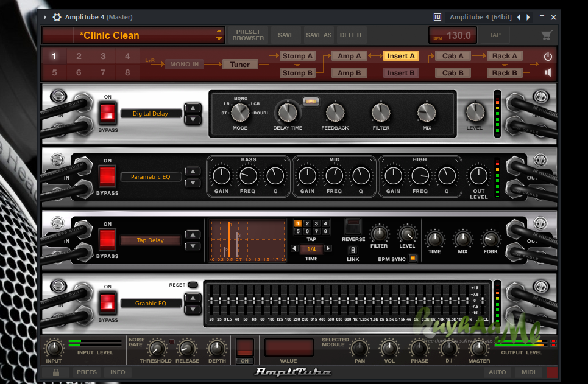This screenshot has width=588, height=384.
Task: Click the 20 Hz Graphic EQ slider
Action: (211, 301)
